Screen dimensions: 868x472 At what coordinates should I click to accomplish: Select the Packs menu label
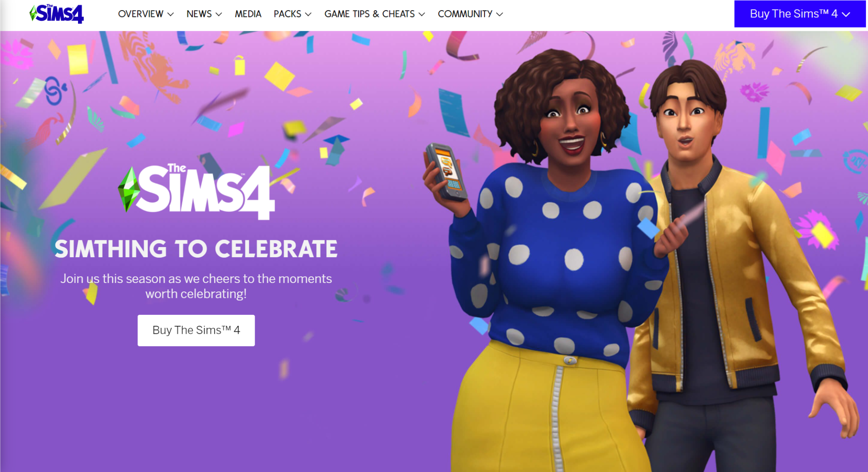pos(287,14)
